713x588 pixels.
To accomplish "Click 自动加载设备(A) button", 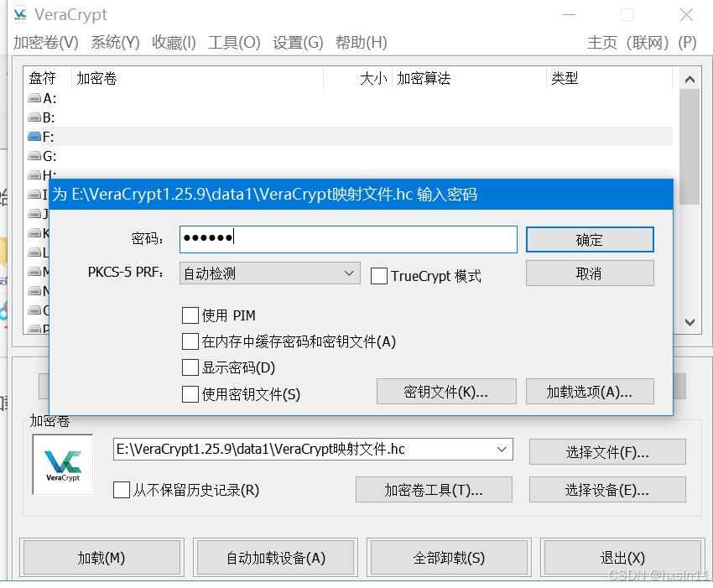I will coord(276,558).
